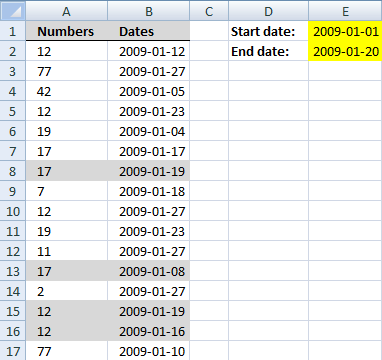Click cell B3 date 2009-01-27
The width and height of the screenshot is (382, 360).
click(x=149, y=71)
